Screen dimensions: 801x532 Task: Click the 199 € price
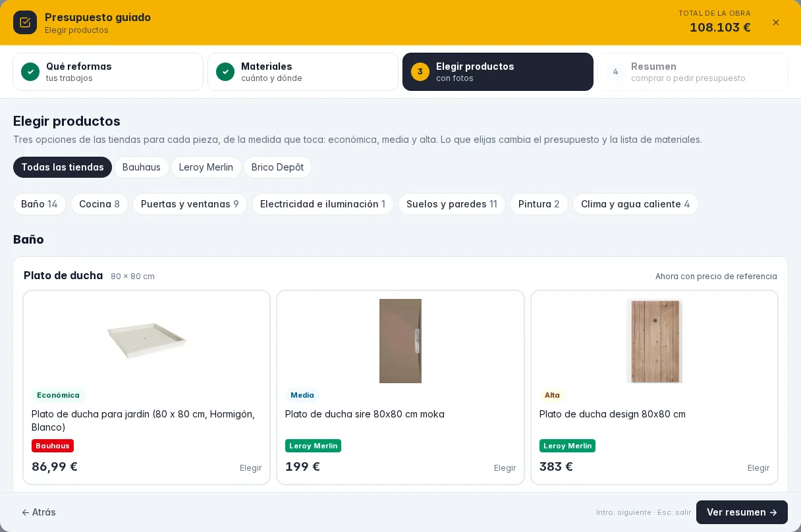(x=302, y=467)
